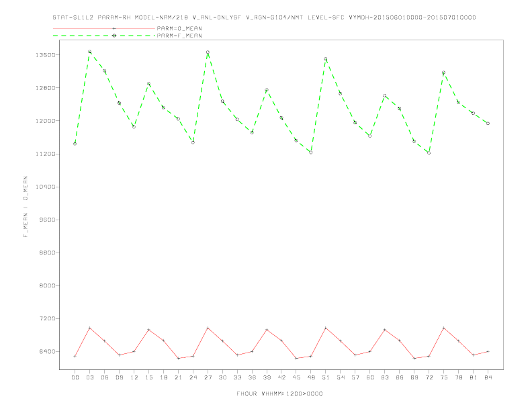This screenshot has width=532, height=411.
Task: Select the green dashed F_MEAN legend line sample
Action: [x=104, y=36]
